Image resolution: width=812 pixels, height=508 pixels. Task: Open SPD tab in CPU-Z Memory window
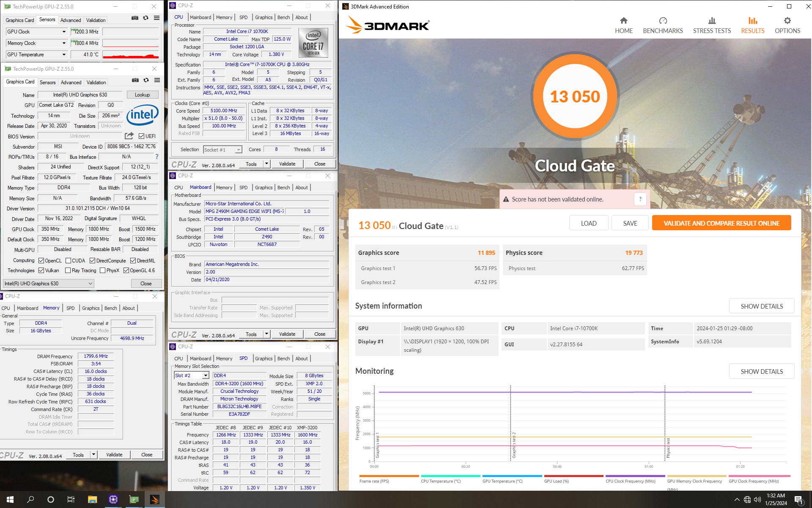point(70,308)
